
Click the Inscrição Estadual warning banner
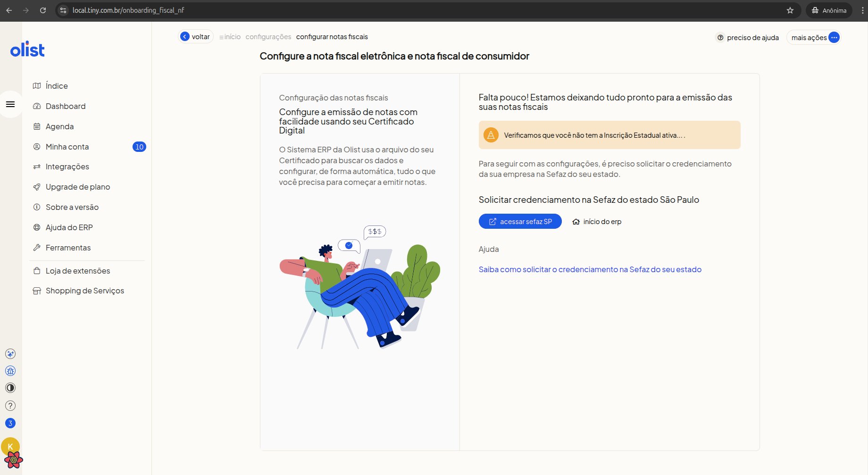[x=609, y=135]
